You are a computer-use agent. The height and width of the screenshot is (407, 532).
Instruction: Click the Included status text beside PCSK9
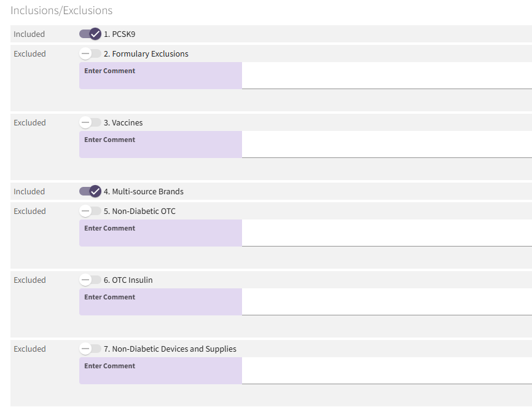click(x=29, y=34)
